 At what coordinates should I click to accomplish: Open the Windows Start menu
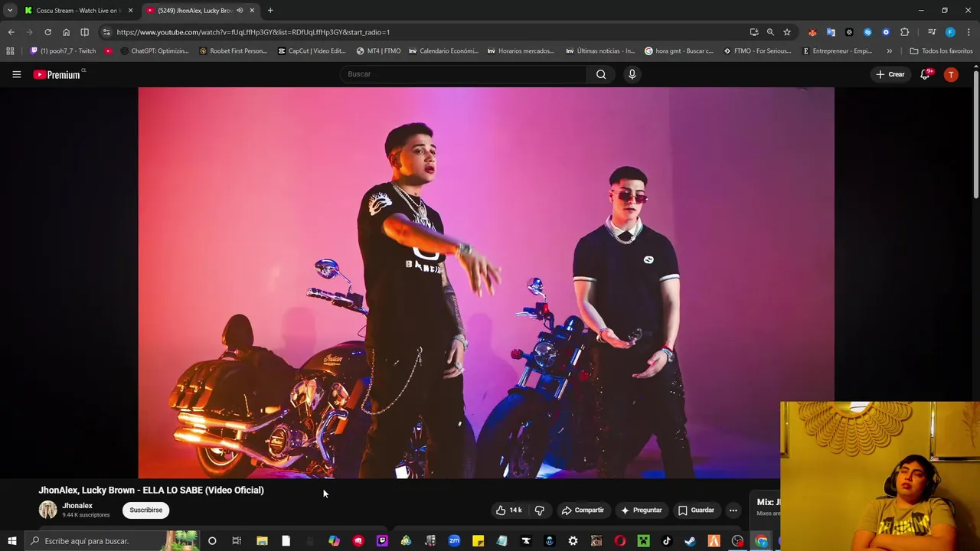coord(11,541)
